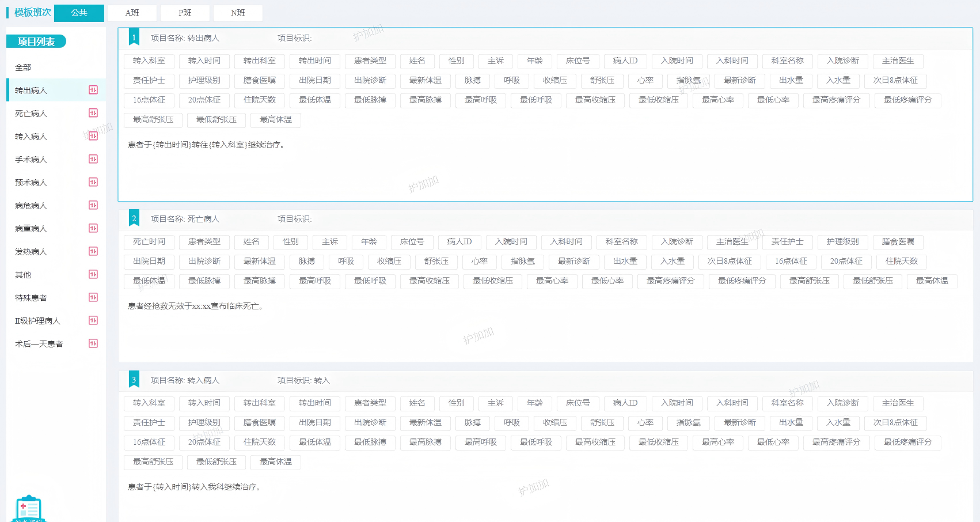Click the number 3 bookmark of 转入病人 card
This screenshot has height=522, width=980.
[134, 380]
